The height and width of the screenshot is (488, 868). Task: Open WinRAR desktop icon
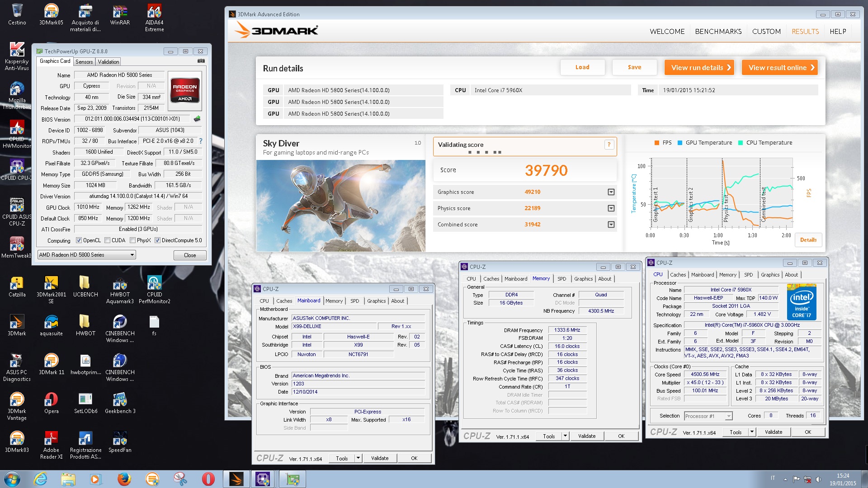(x=120, y=14)
